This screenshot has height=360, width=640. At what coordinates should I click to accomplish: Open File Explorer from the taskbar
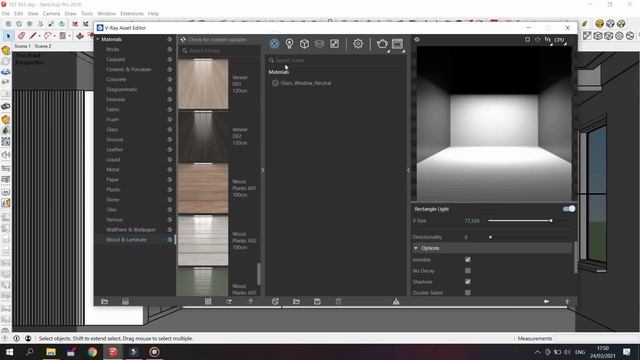(51, 352)
